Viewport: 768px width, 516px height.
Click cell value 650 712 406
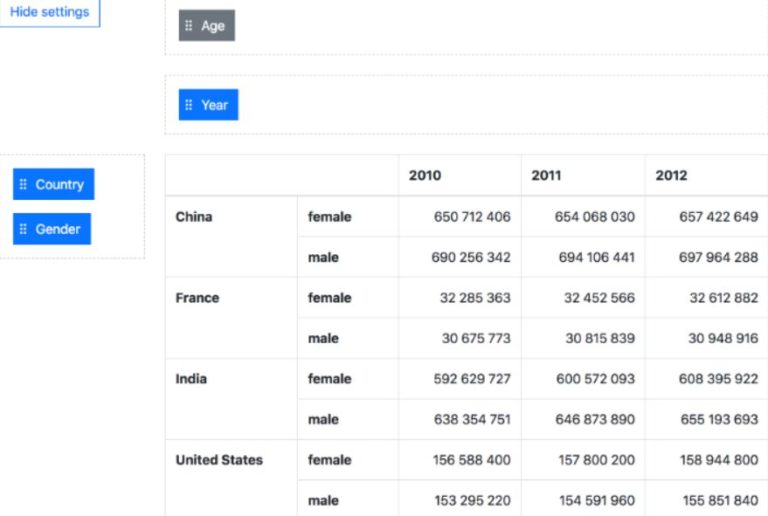point(472,216)
